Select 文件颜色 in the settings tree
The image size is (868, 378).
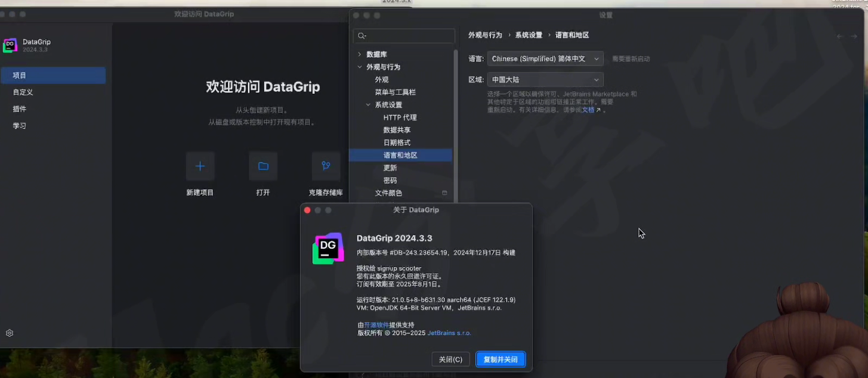388,193
